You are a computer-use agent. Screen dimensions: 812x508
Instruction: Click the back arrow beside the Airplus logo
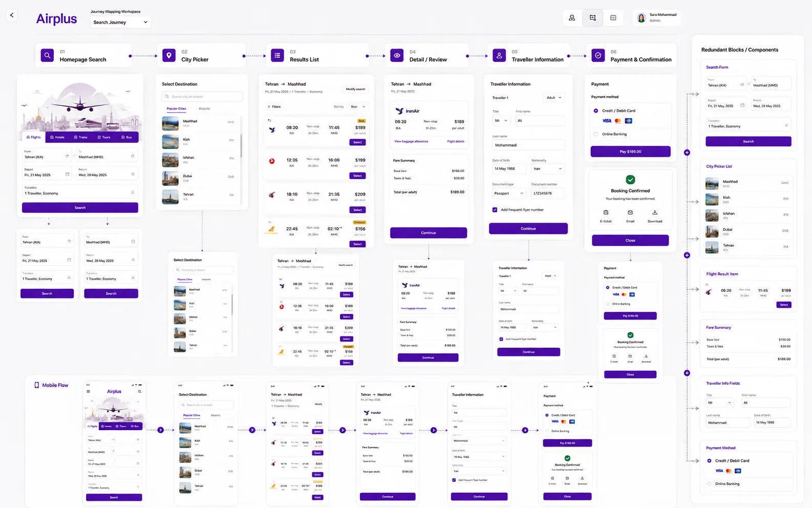[x=12, y=15]
